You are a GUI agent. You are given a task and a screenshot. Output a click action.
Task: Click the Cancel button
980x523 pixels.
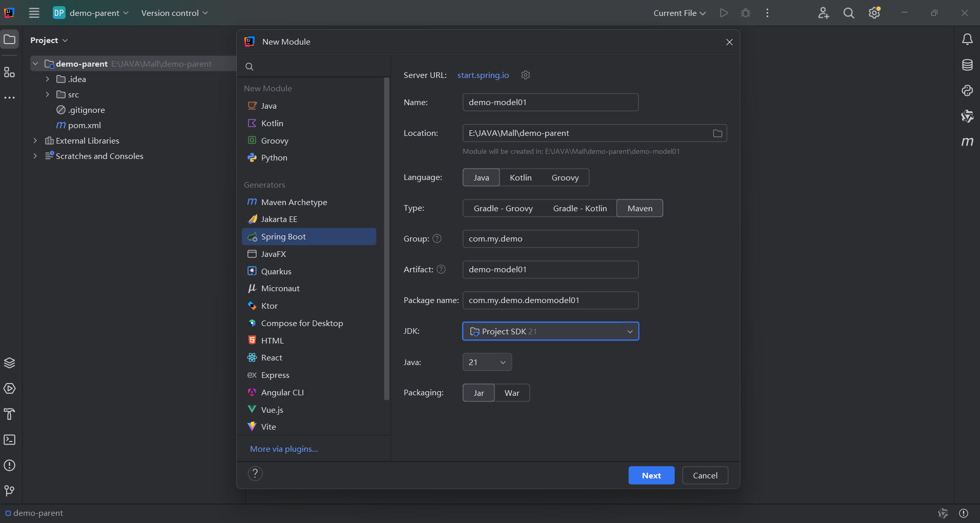click(x=705, y=475)
